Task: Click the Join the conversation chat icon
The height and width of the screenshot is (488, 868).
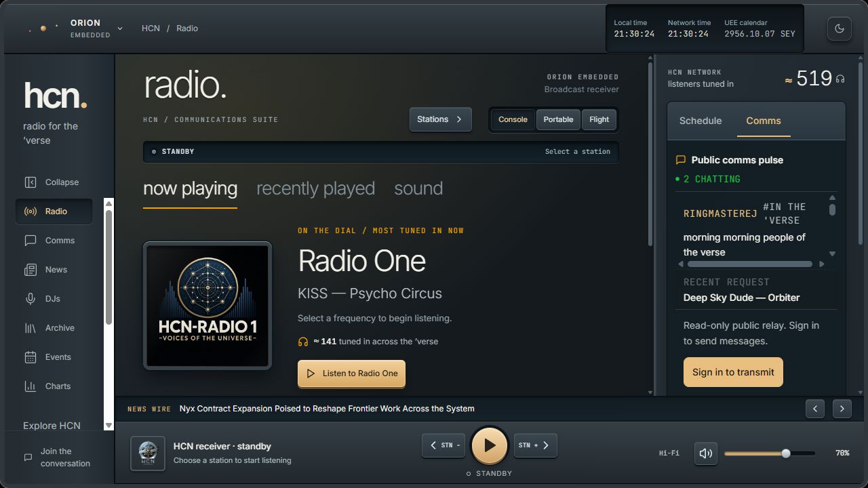Action: click(x=28, y=457)
